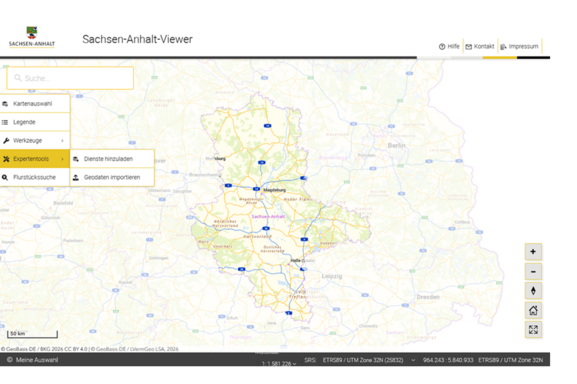Open the Hilfe help link
This screenshot has height=384, width=577.
[x=449, y=46]
